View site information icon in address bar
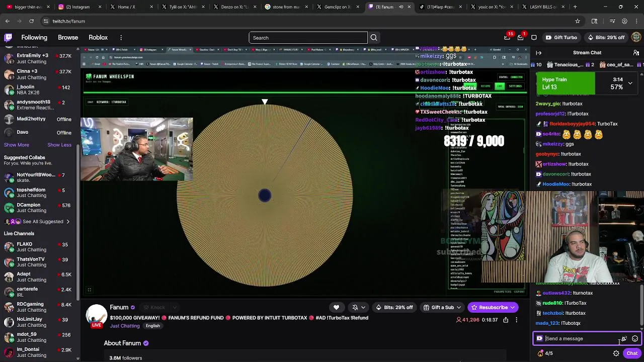The width and height of the screenshot is (644, 362). (x=46, y=21)
